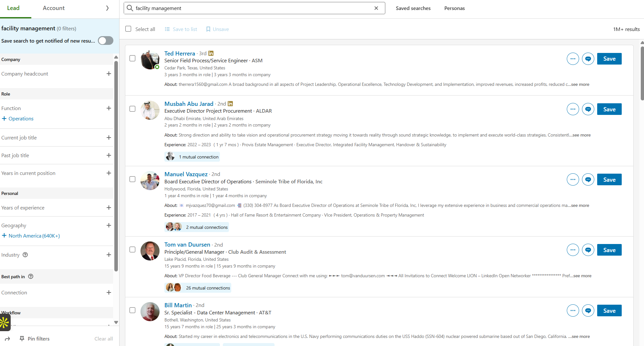Select Manuel Vazquez's result checkbox
Viewport: 644px width, 346px height.
click(132, 179)
